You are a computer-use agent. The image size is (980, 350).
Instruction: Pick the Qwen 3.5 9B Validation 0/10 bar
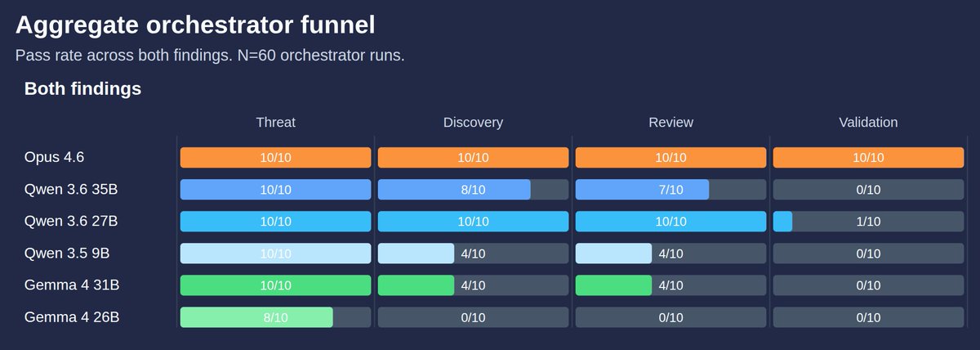tap(868, 254)
